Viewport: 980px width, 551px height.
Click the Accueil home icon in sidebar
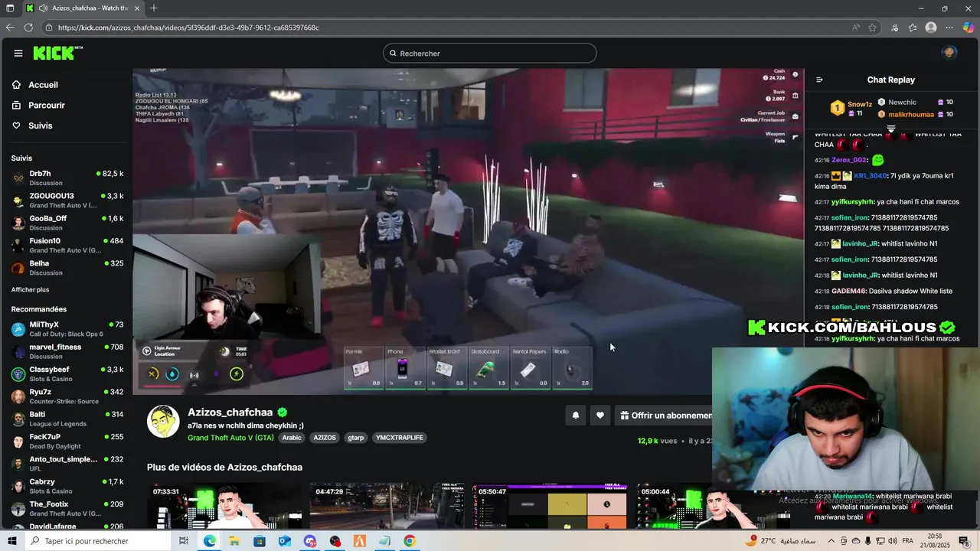coord(17,85)
